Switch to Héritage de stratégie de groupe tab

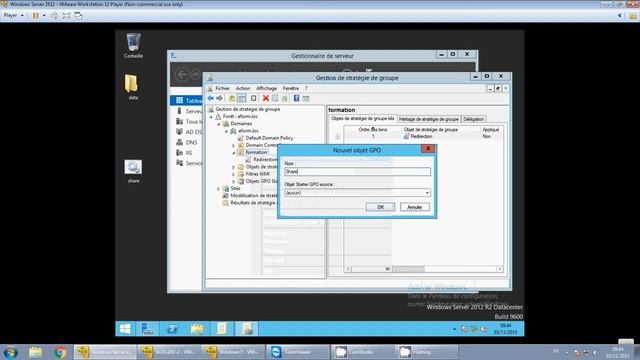[429, 119]
